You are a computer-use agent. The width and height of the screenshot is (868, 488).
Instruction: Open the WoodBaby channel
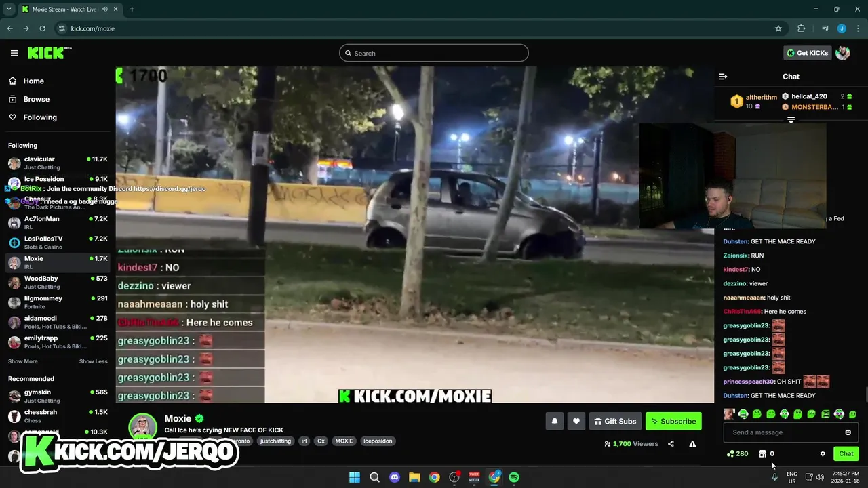pos(58,282)
